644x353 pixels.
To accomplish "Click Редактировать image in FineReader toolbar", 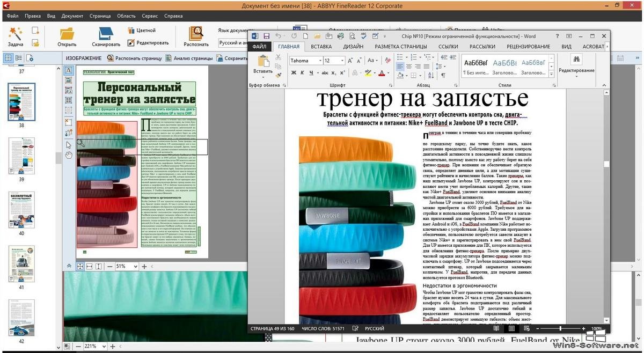I will pos(148,42).
